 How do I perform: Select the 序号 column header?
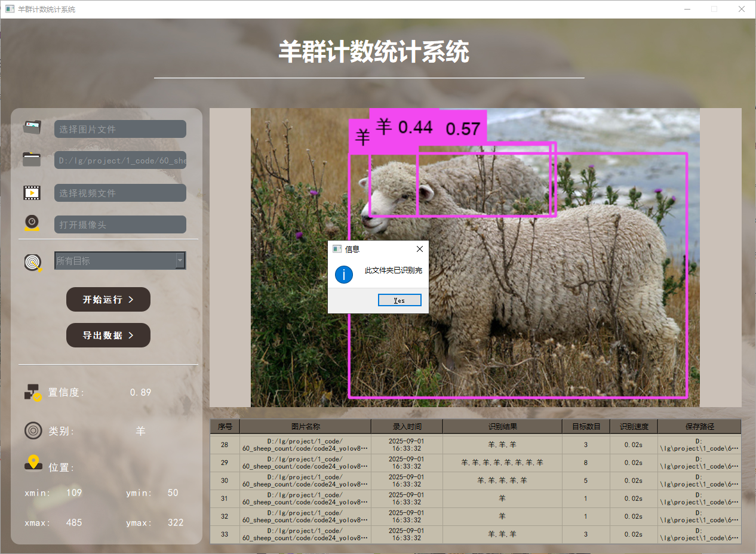point(225,426)
